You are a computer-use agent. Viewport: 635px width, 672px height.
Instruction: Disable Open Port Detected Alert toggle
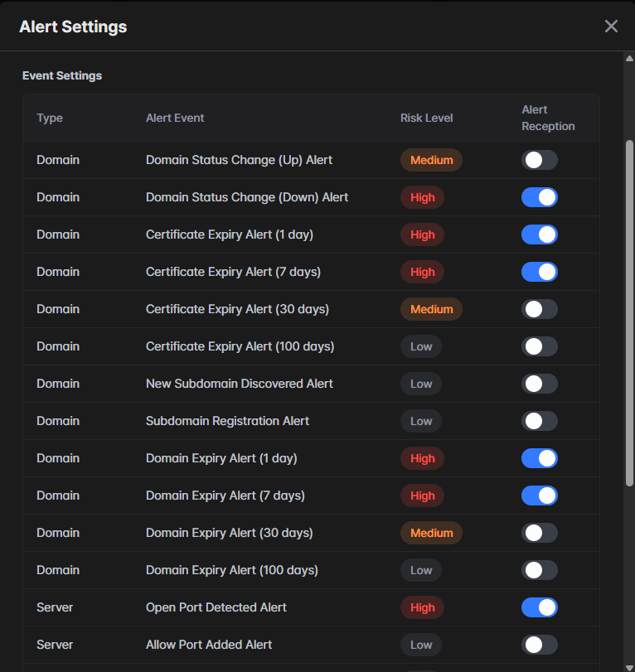tap(539, 607)
